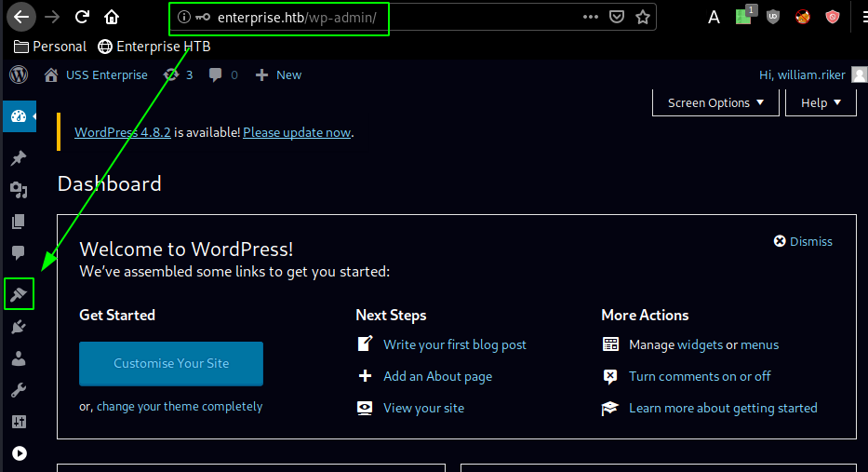The width and height of the screenshot is (868, 472).
Task: Open the red shield extension icon
Action: pyautogui.click(x=833, y=17)
